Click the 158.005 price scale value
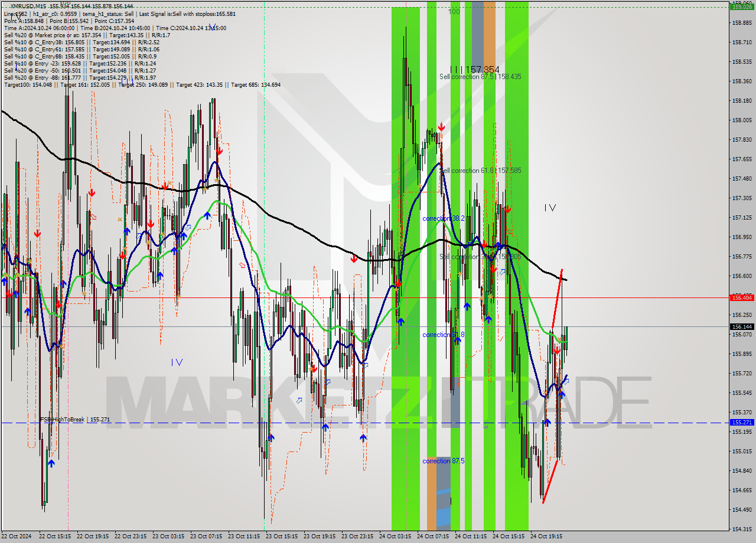 click(742, 120)
